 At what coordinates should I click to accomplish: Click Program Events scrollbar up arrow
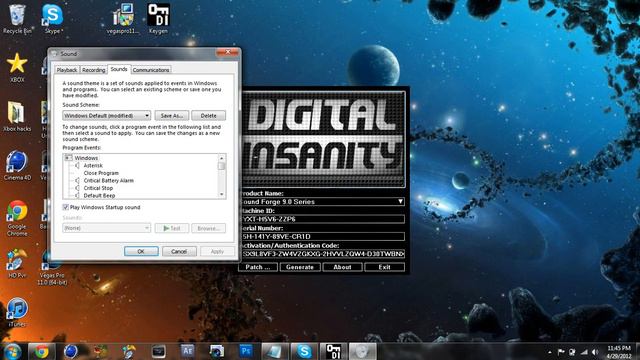(222, 158)
